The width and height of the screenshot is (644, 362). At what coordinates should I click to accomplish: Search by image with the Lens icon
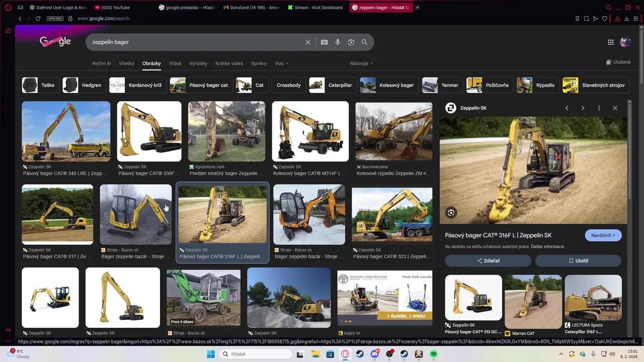coord(351,42)
